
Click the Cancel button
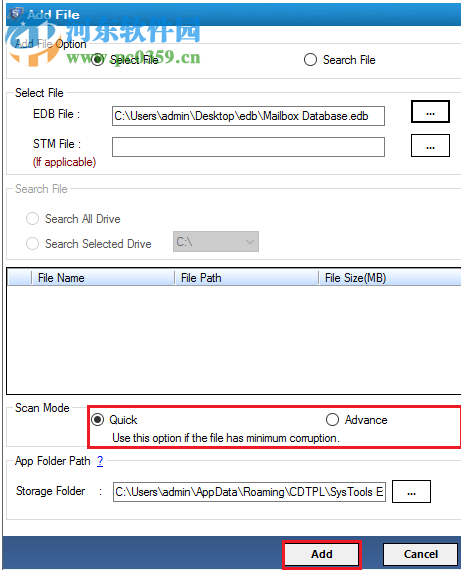click(421, 554)
